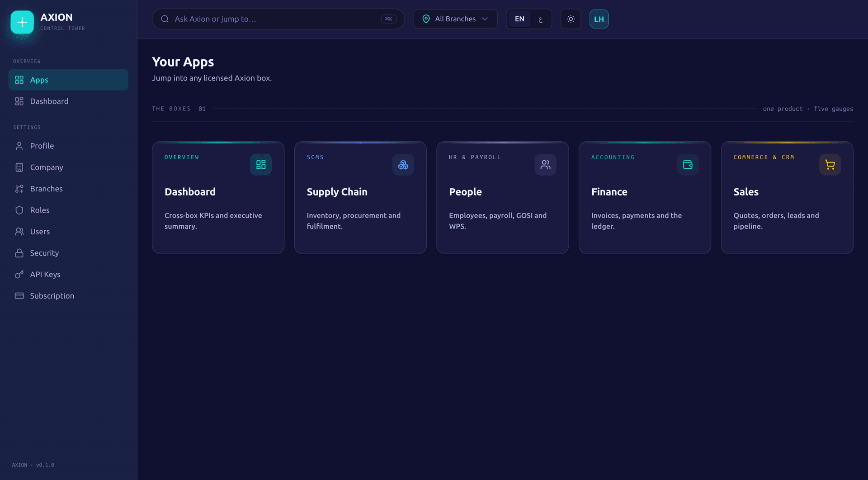Click the Company building icon
This screenshot has width=868, height=480.
[19, 167]
